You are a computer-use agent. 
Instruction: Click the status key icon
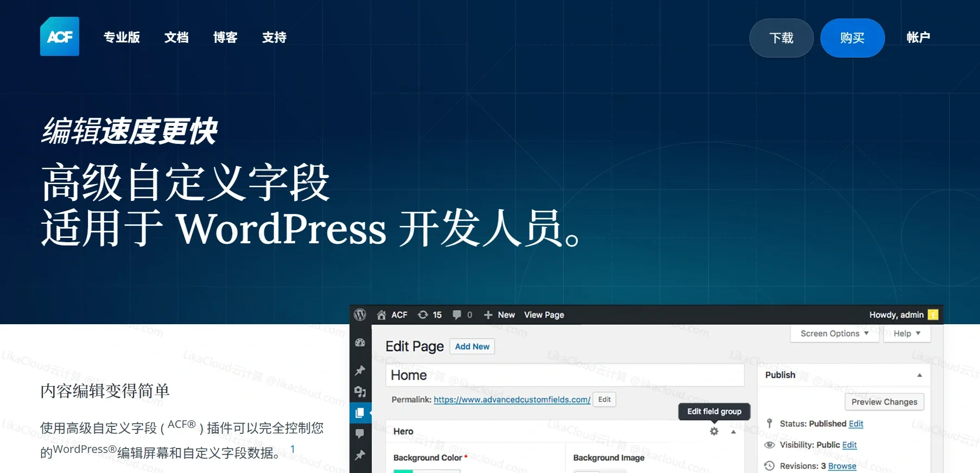pos(769,424)
